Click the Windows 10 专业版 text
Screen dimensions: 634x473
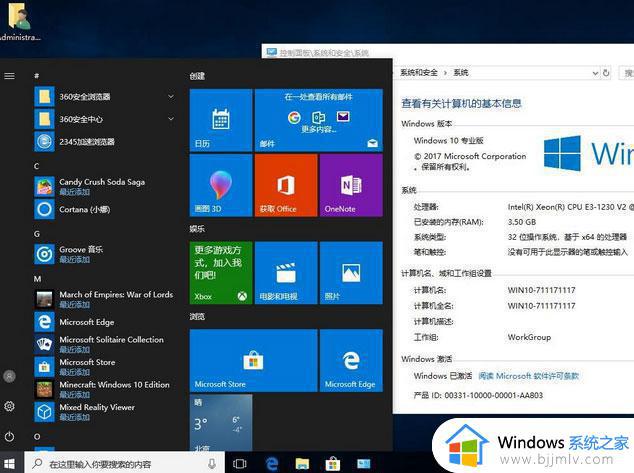pyautogui.click(x=448, y=141)
